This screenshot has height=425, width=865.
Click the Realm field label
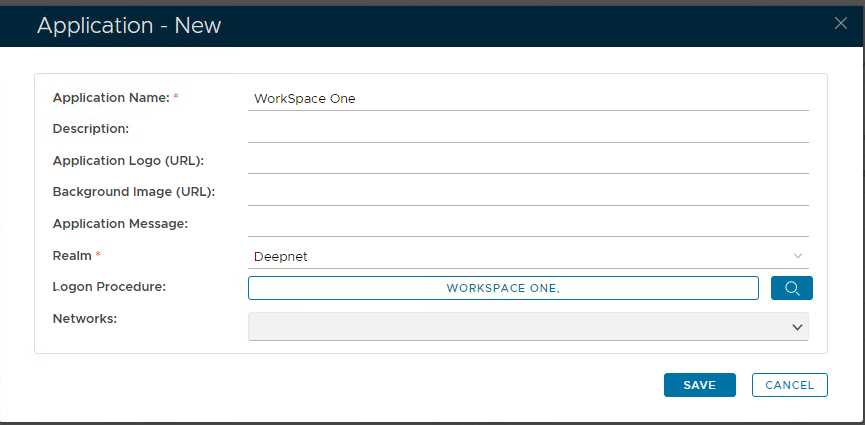tap(72, 256)
